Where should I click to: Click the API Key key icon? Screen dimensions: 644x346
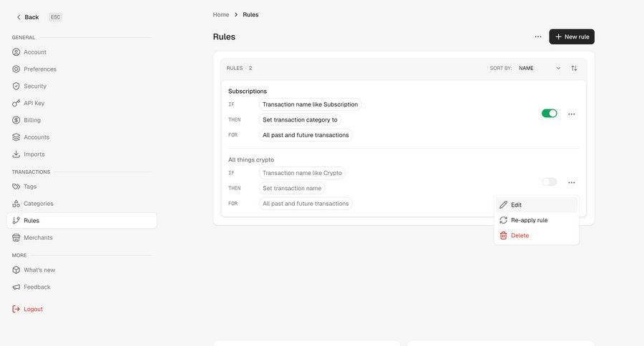tap(16, 103)
